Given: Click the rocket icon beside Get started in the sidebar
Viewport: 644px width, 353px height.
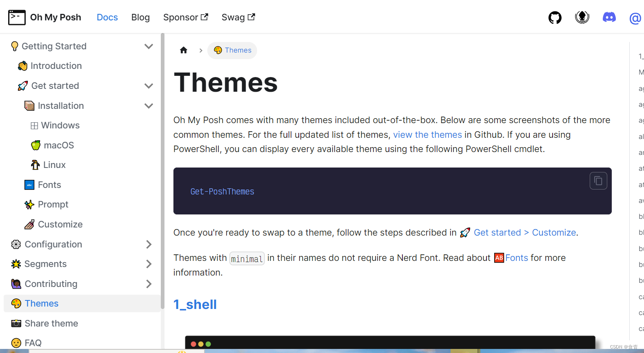Looking at the screenshot, I should [23, 86].
